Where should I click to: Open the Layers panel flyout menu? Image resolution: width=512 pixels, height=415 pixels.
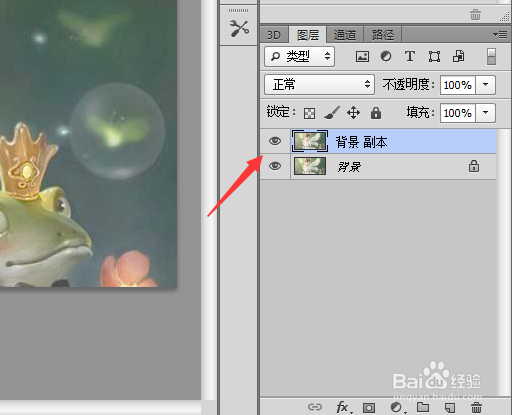pyautogui.click(x=500, y=34)
